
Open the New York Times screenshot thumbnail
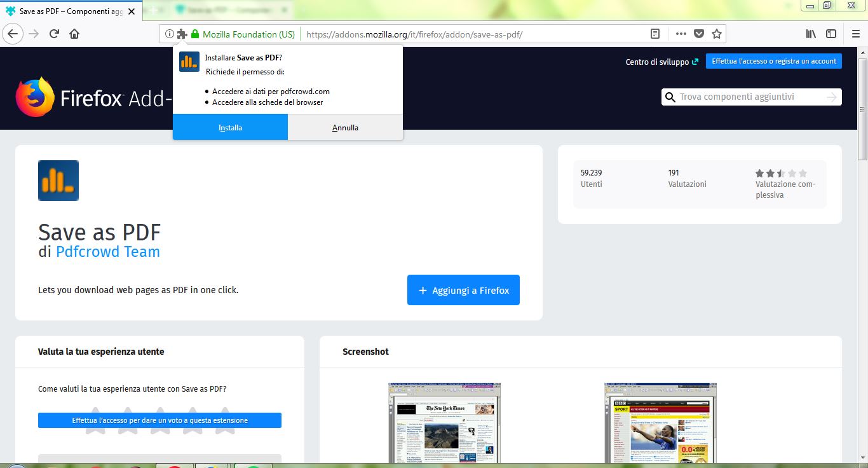click(x=444, y=423)
